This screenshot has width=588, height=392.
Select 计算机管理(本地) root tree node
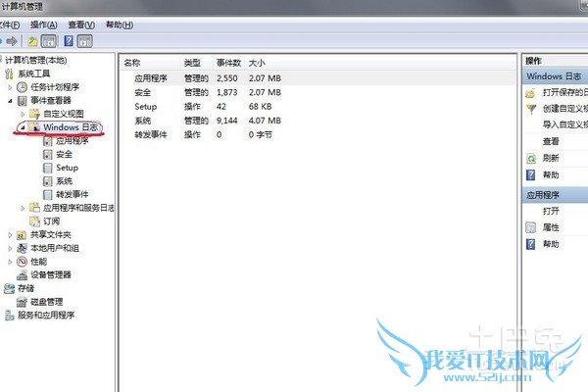pyautogui.click(x=36, y=61)
